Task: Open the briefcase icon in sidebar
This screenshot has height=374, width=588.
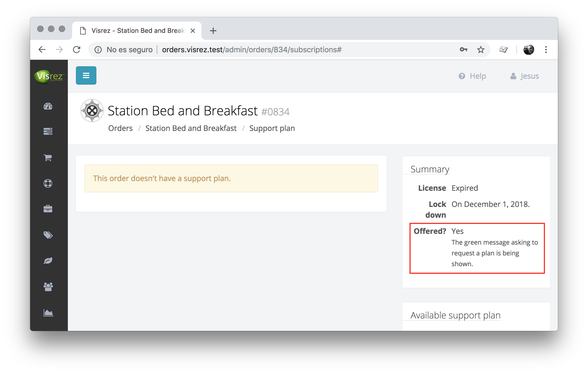Action: (x=48, y=209)
